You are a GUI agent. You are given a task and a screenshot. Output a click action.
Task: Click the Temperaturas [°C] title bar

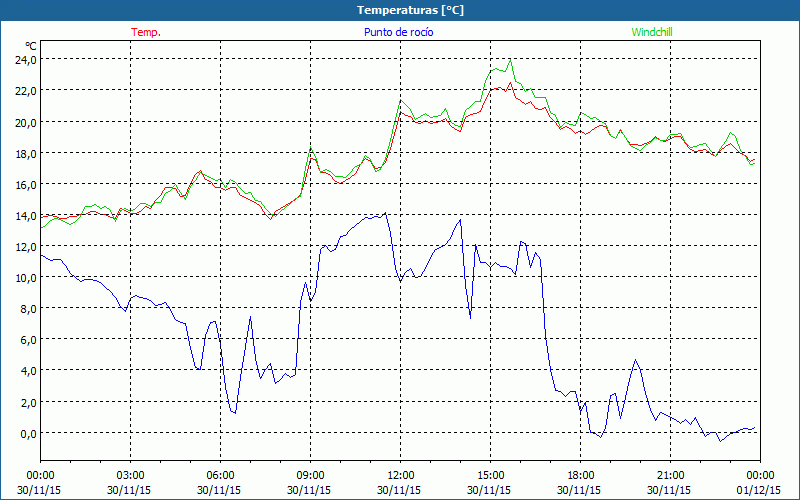click(x=400, y=10)
